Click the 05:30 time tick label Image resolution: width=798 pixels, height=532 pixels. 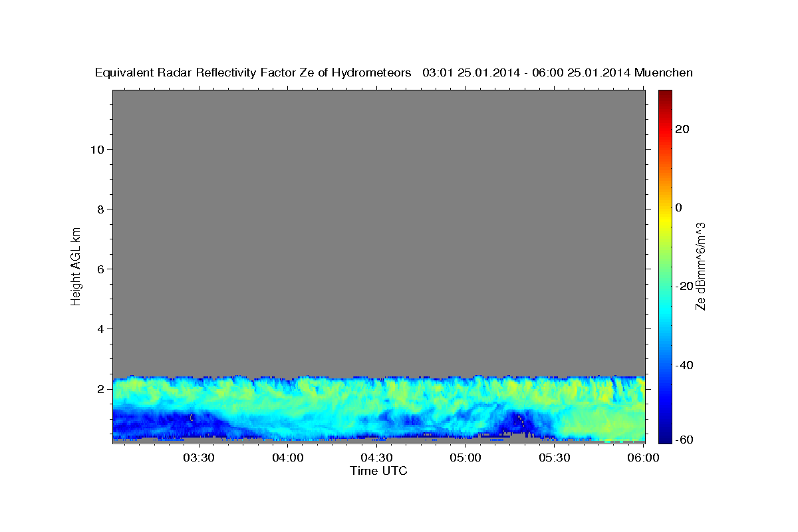[554, 458]
